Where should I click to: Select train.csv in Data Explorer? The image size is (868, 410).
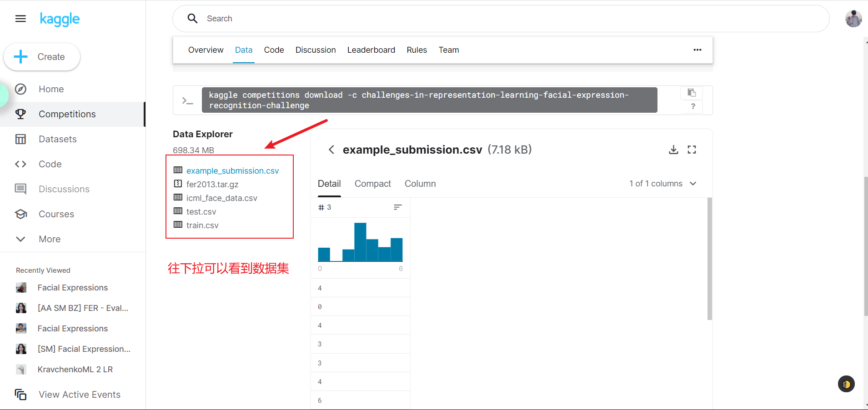pyautogui.click(x=202, y=225)
